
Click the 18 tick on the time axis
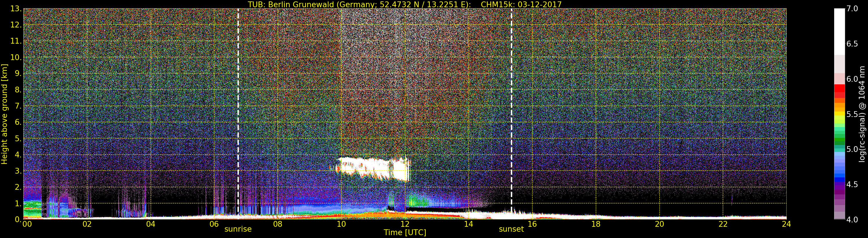point(596,224)
